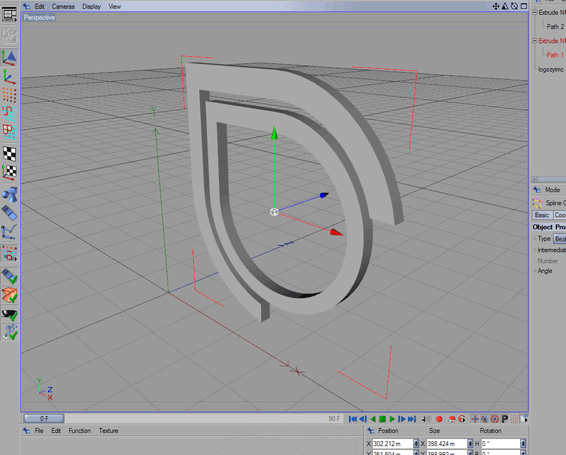Toggle the expression use option, orange cube icon
Image resolution: width=566 pixels, height=455 pixels.
9,295
